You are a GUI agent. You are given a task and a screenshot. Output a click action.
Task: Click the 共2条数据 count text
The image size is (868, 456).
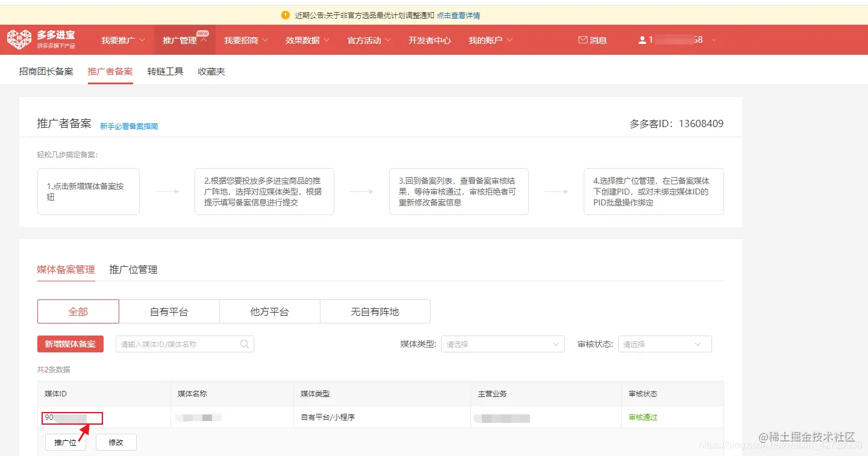(54, 369)
